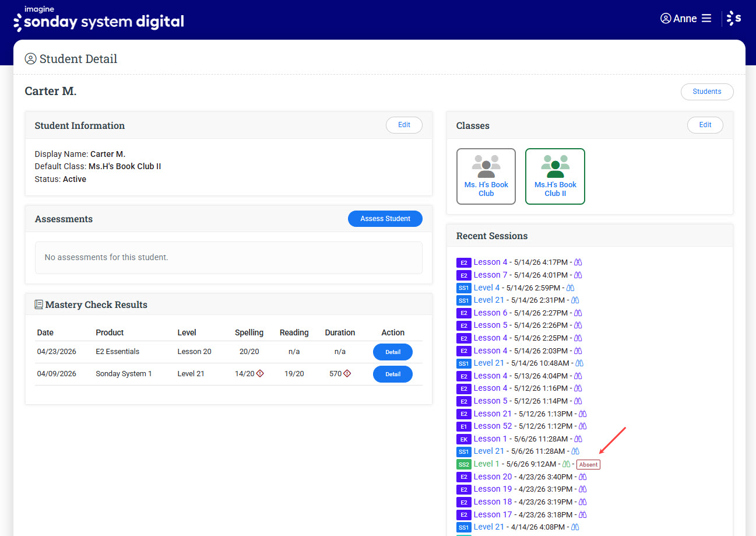Click binoculars icon for Lesson 52 5/12/26 1:12PM
The height and width of the screenshot is (536, 756).
pos(582,426)
